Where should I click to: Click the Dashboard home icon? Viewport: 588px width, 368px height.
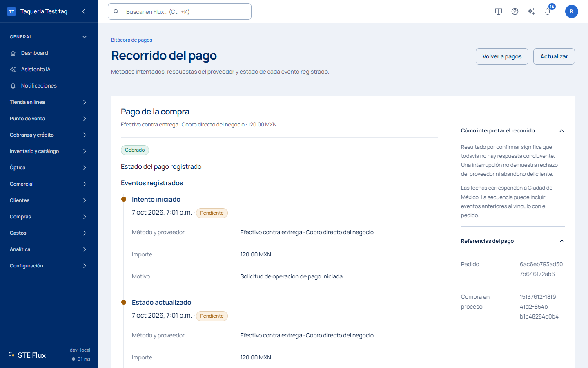[13, 53]
